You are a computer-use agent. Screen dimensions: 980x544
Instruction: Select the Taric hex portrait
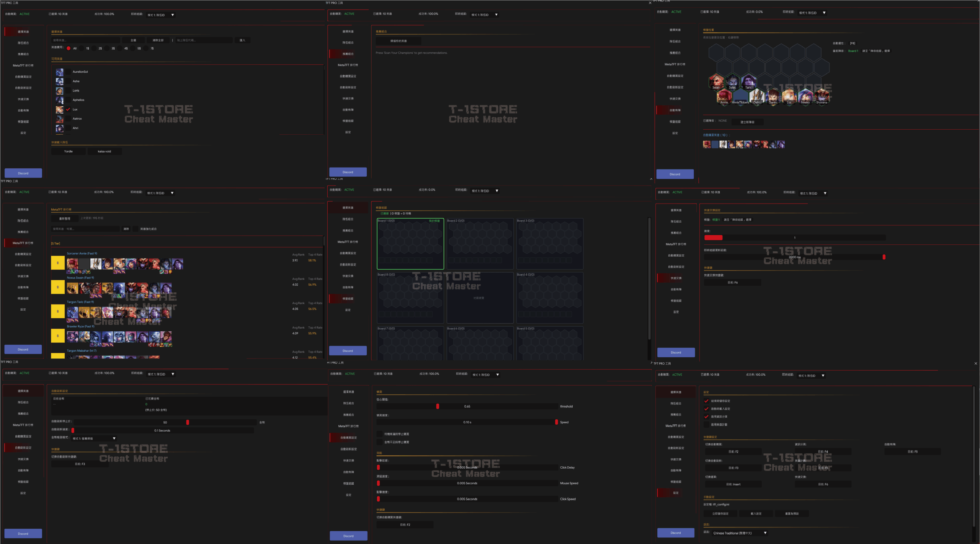tap(748, 82)
